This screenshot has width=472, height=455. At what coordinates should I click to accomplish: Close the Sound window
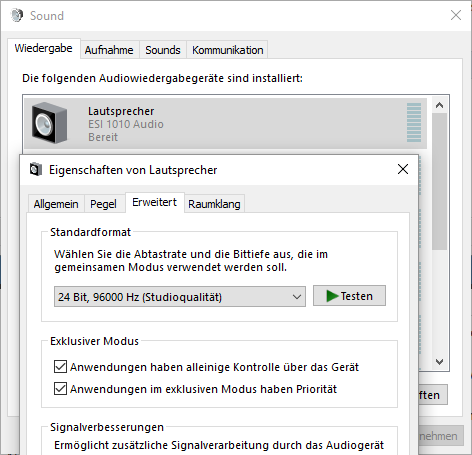click(456, 15)
